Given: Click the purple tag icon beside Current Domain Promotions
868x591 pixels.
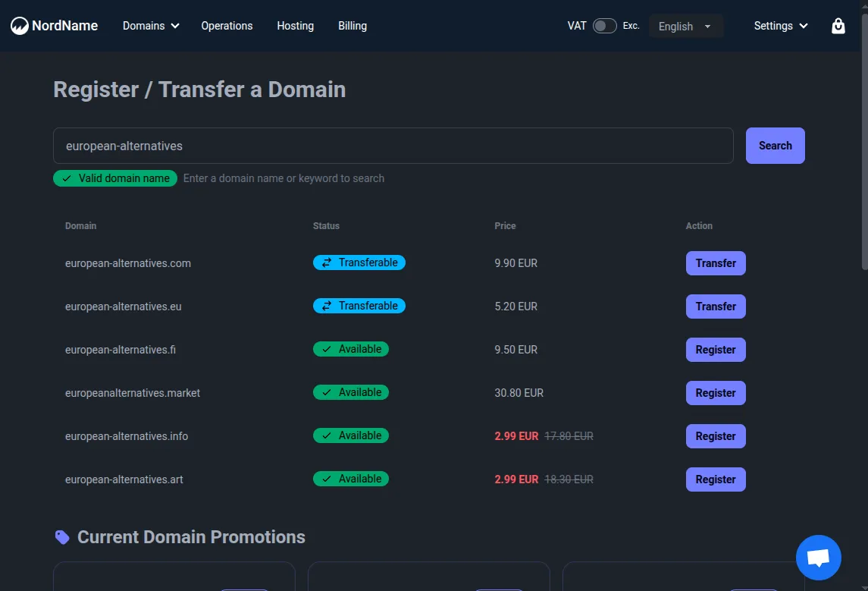Looking at the screenshot, I should (61, 536).
